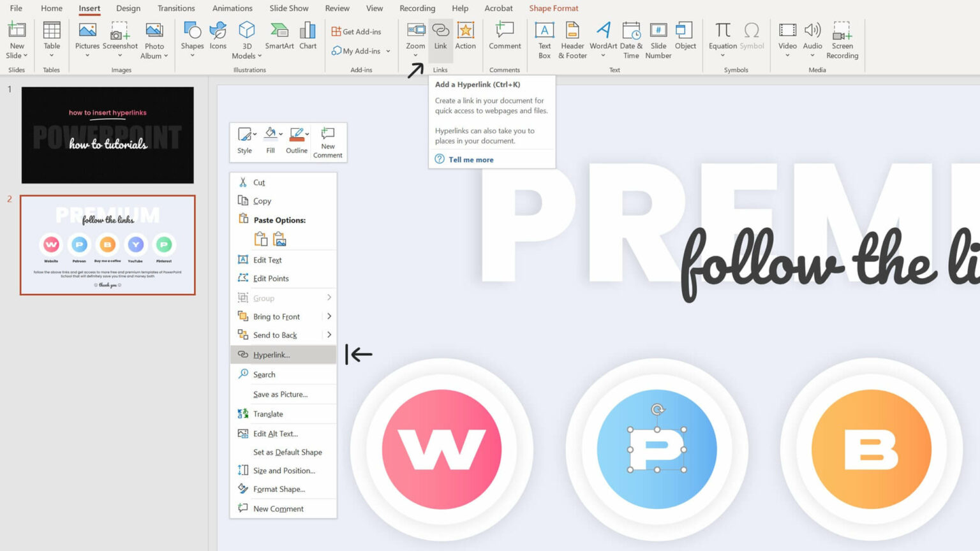Switch to the Transitions ribbon tab
Screen dimensions: 980x551
point(176,8)
